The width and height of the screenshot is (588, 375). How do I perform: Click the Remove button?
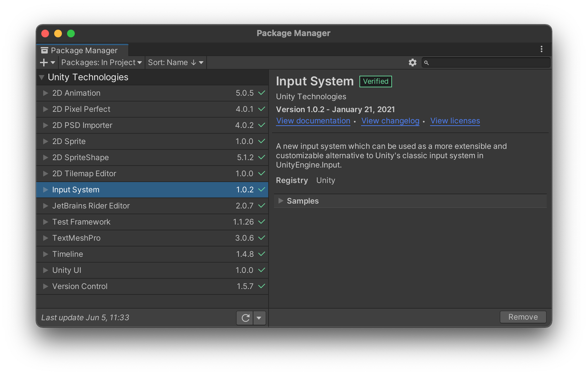[x=523, y=317]
